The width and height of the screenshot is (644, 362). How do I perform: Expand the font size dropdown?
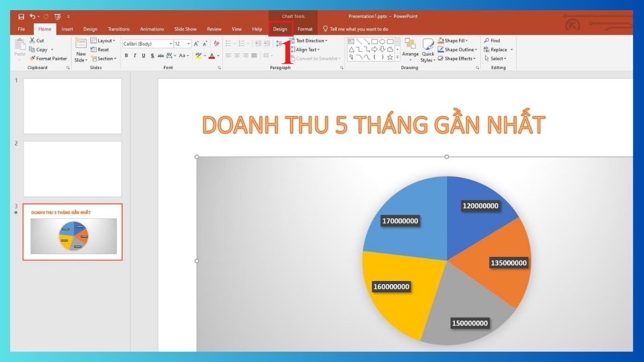(x=188, y=43)
